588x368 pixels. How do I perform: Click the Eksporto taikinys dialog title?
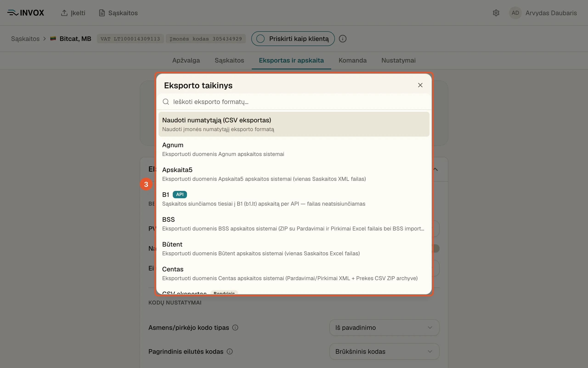tap(198, 85)
